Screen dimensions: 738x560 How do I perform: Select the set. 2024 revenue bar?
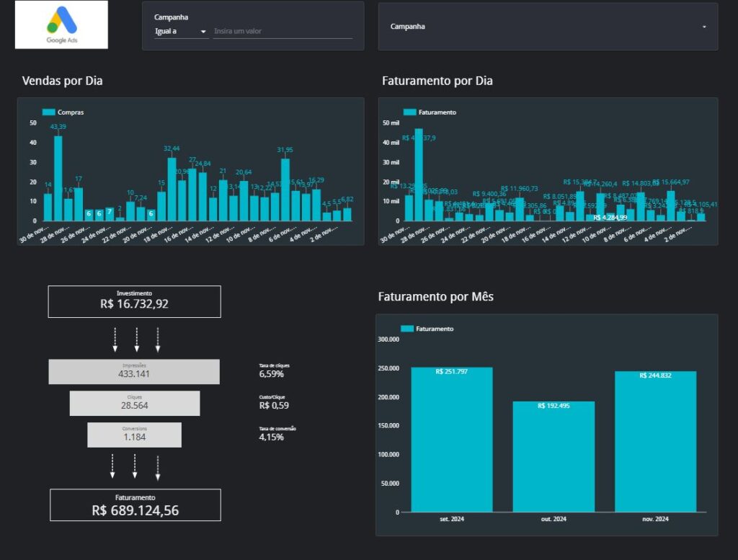(x=452, y=440)
